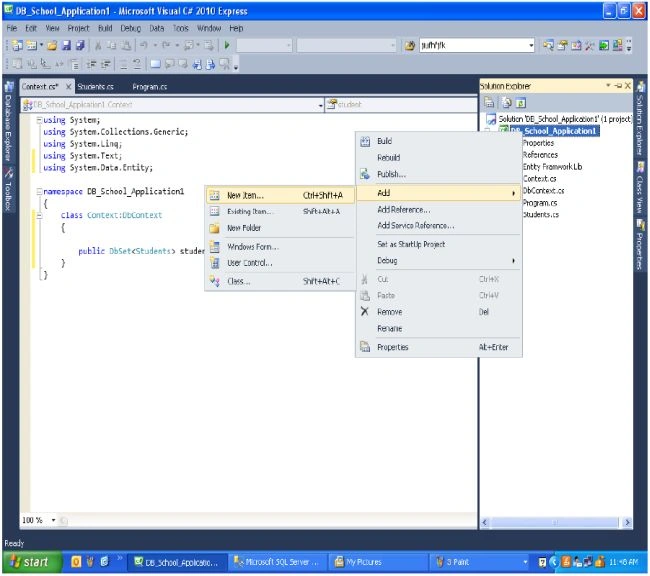The image size is (650, 576).
Task: Choose Class... from the Add submenu
Action: point(280,281)
